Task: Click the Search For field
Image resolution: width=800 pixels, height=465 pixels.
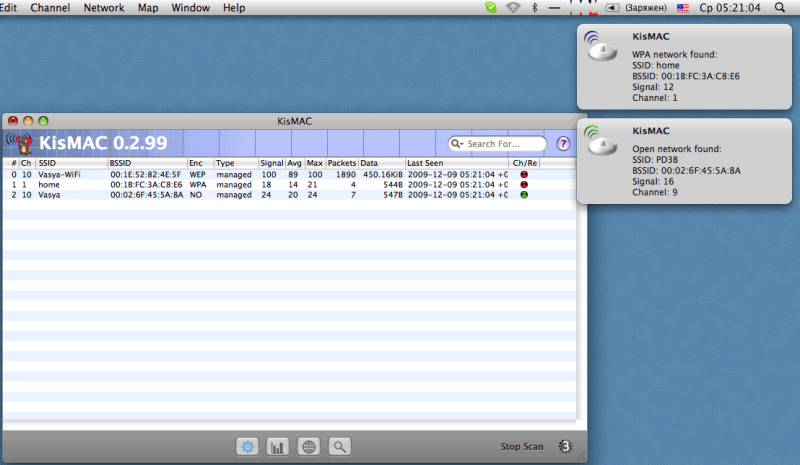Action: click(x=497, y=144)
